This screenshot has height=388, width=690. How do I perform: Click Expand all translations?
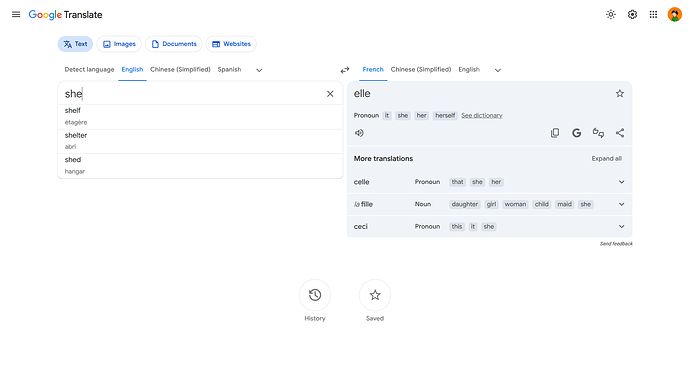(x=606, y=158)
